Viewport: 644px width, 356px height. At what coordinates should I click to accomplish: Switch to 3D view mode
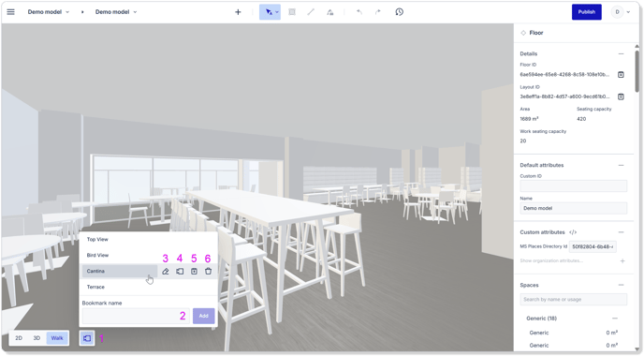[37, 338]
